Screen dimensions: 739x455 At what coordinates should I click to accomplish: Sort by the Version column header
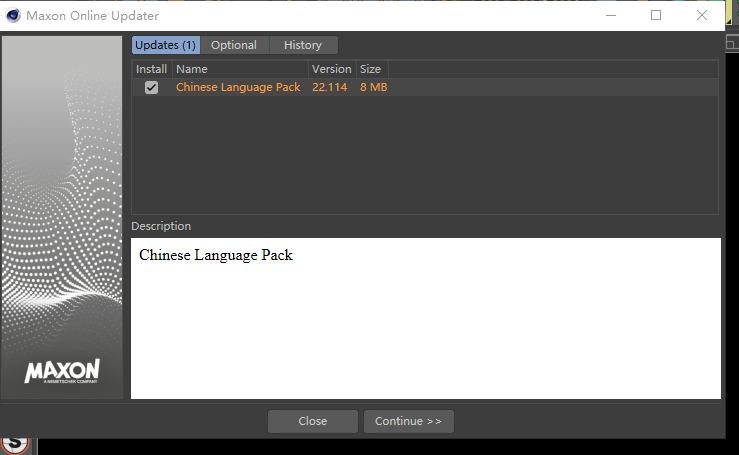pos(331,69)
